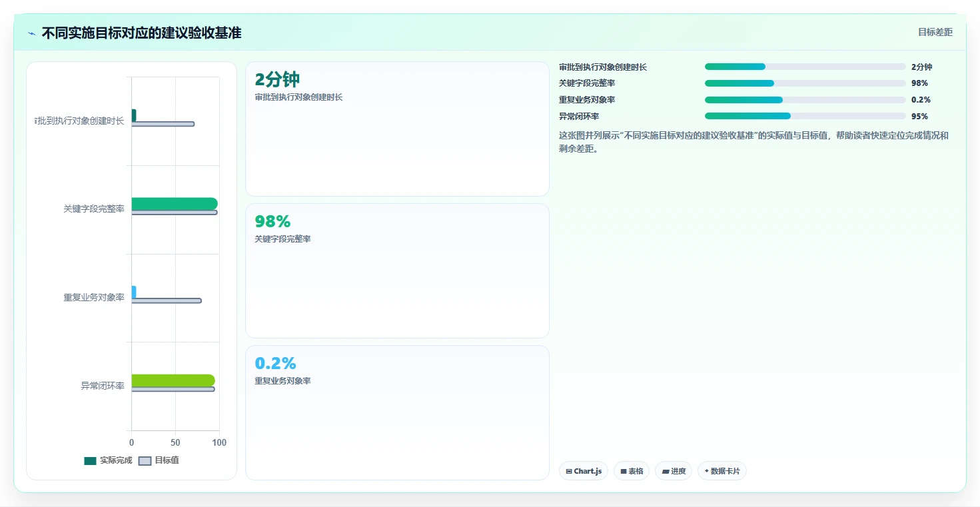980x507 pixels.
Task: Select the 进度 tag
Action: click(x=674, y=471)
